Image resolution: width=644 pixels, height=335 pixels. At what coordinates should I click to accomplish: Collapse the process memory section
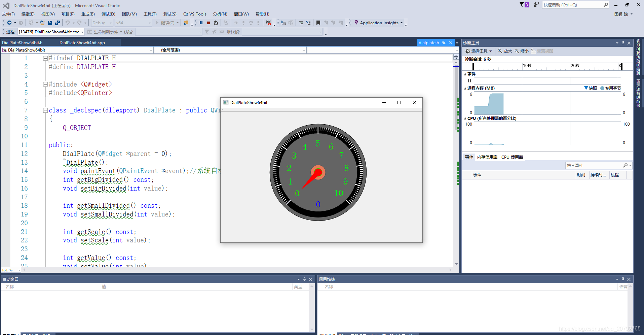[465, 88]
